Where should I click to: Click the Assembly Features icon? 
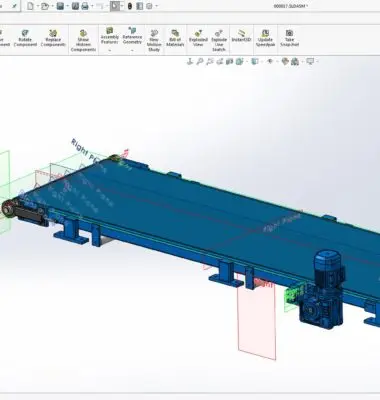(109, 31)
